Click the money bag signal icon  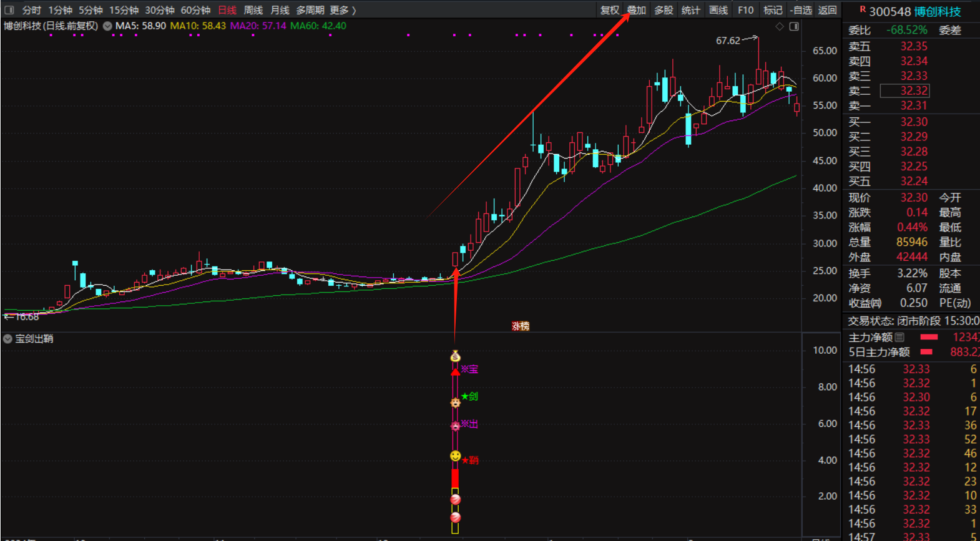tap(455, 356)
